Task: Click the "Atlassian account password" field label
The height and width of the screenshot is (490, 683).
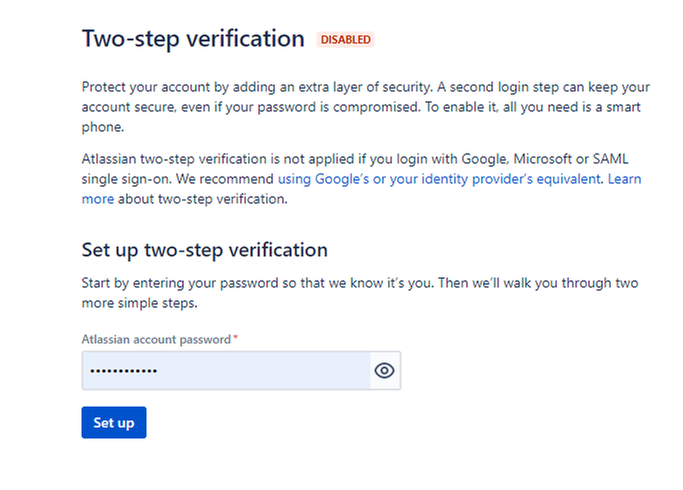Action: click(x=156, y=339)
